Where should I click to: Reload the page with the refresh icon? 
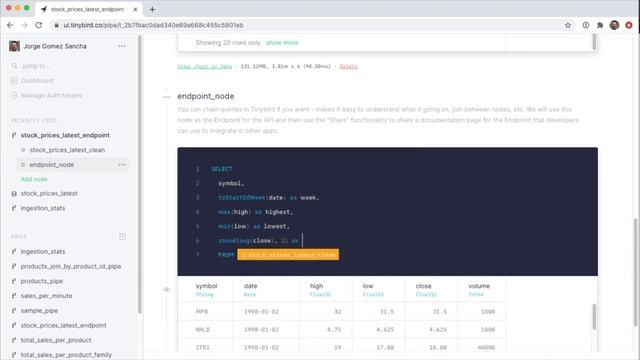(39, 25)
